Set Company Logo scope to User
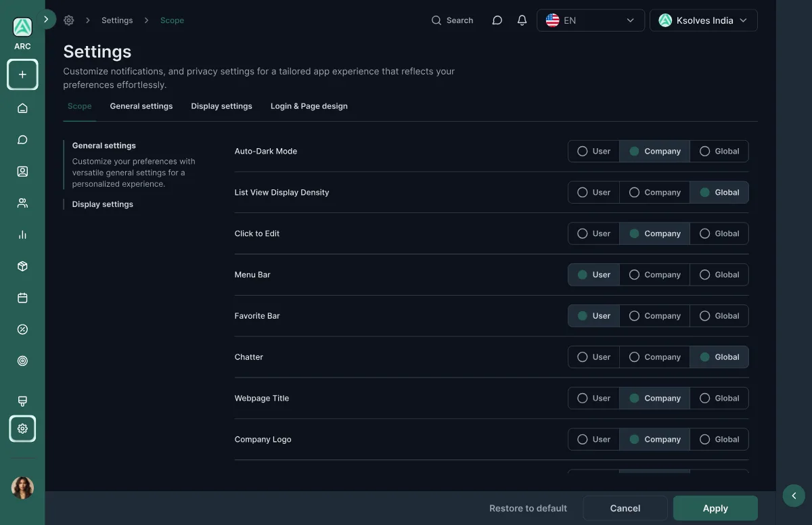Viewport: 812px width, 525px height. 593,440
